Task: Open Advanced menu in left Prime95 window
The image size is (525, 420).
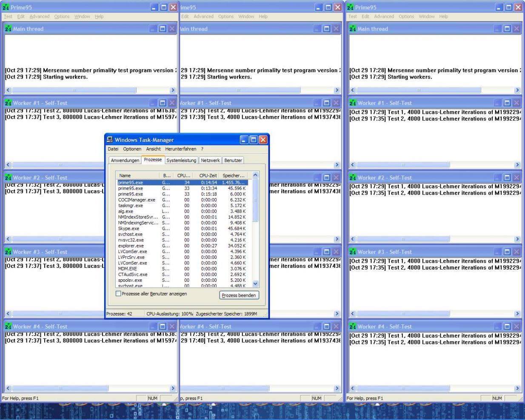Action: point(40,17)
